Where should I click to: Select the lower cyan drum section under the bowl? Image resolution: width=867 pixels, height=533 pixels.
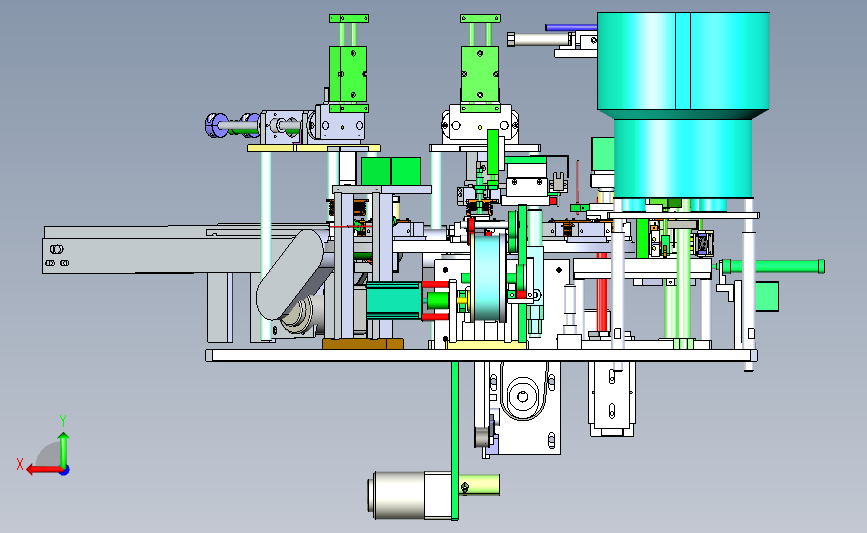(683, 159)
